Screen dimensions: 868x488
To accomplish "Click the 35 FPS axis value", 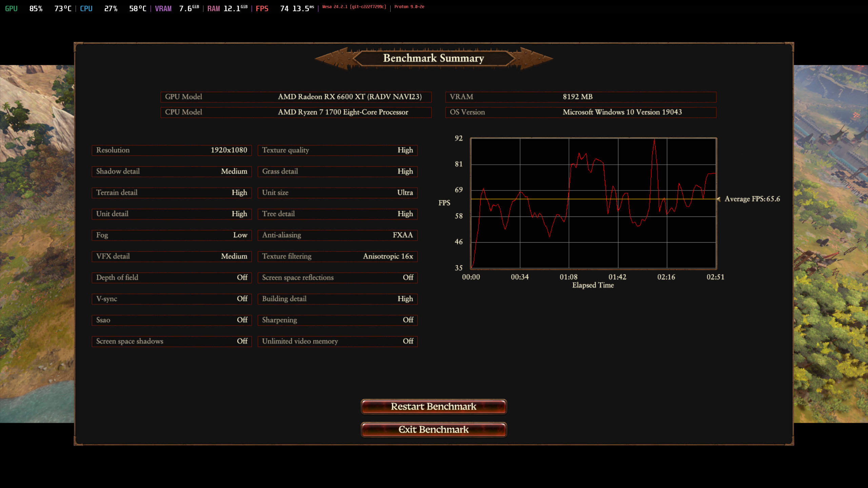I will 458,268.
